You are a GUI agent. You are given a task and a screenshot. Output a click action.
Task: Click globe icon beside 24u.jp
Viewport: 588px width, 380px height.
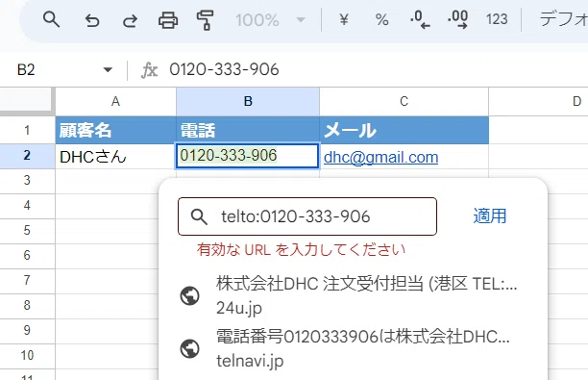pyautogui.click(x=189, y=296)
